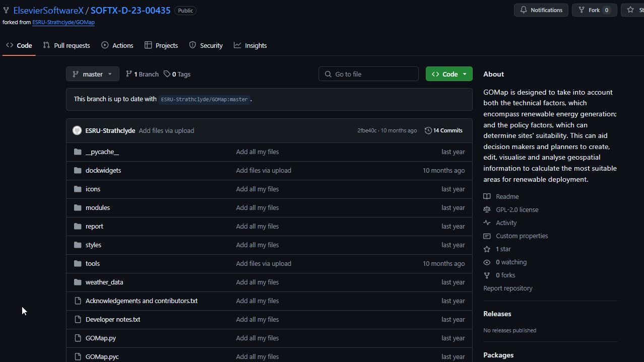644x362 pixels.
Task: Click the Report repository link
Action: [x=507, y=288]
